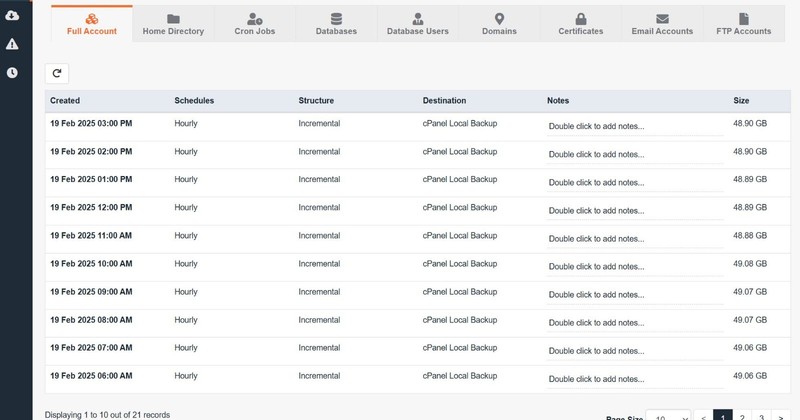Select the 19 Feb 2025 01:00 PM backup

pyautogui.click(x=91, y=179)
